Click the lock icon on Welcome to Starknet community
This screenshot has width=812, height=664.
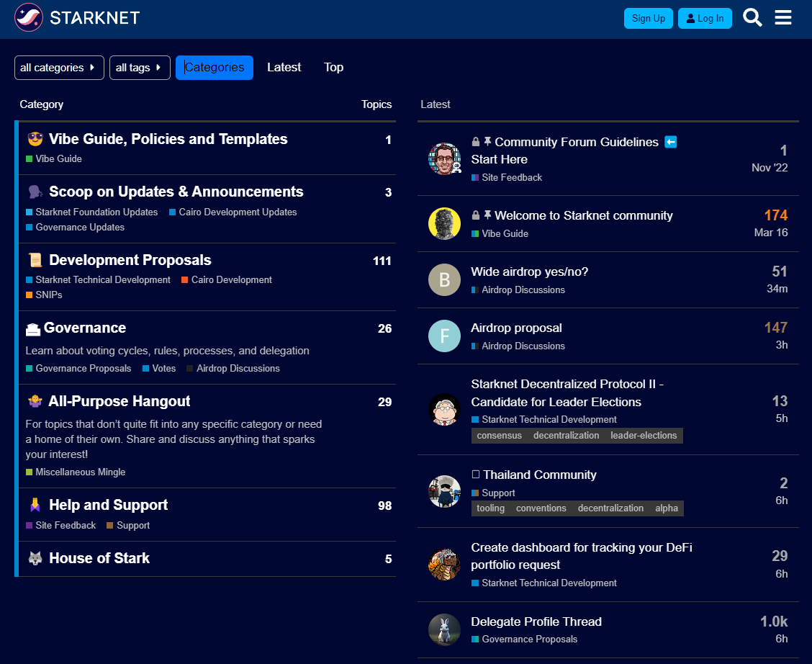(x=475, y=215)
